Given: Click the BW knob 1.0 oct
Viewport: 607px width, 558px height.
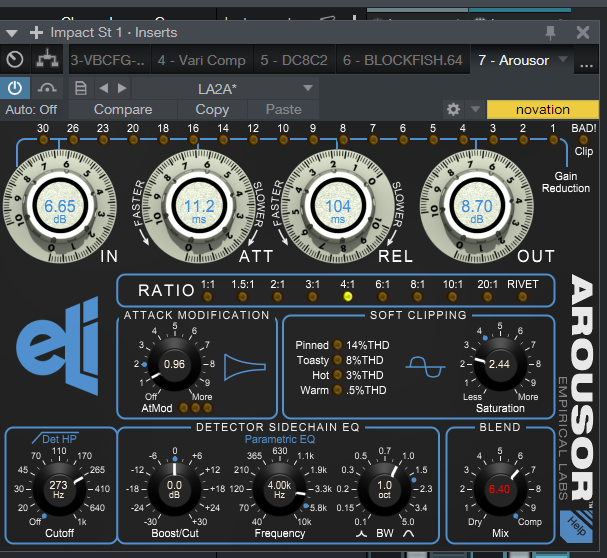Looking at the screenshot, I should [x=384, y=489].
